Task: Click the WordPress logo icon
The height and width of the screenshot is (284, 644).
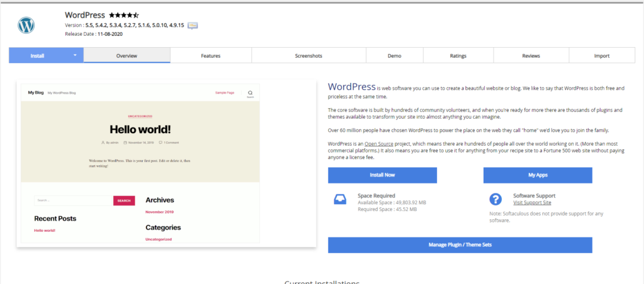Action: pos(26,25)
